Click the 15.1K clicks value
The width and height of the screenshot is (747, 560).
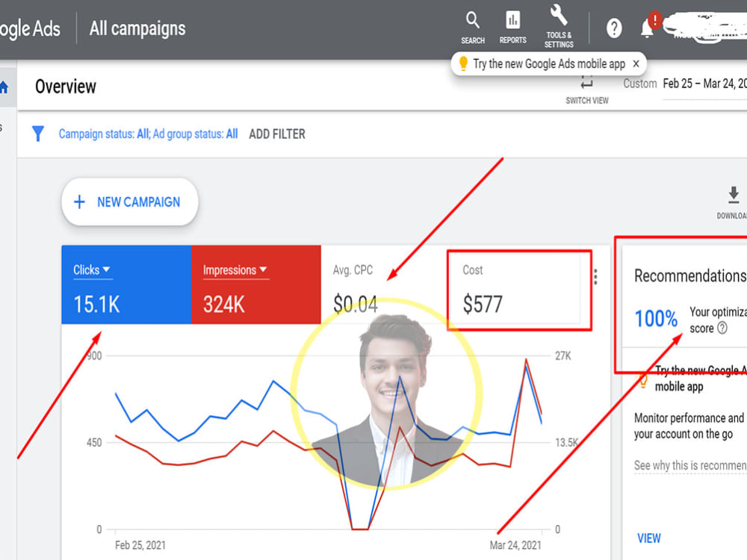click(x=96, y=305)
